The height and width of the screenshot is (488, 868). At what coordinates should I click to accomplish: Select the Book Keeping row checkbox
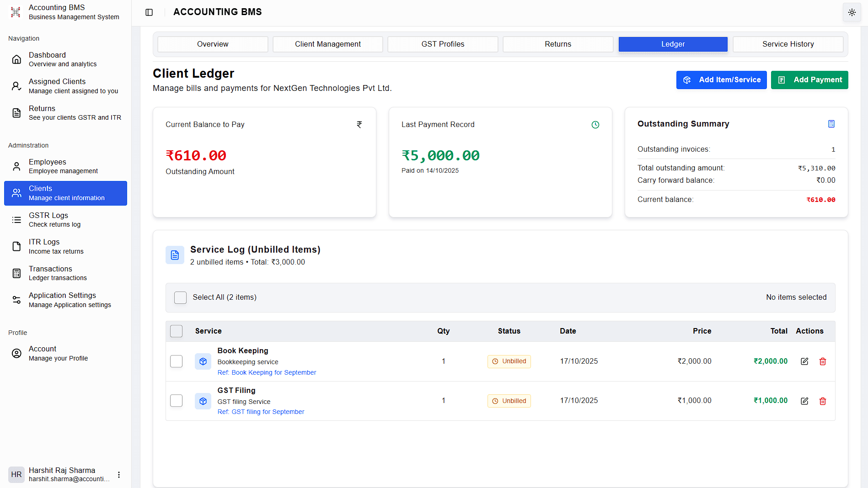tap(176, 361)
